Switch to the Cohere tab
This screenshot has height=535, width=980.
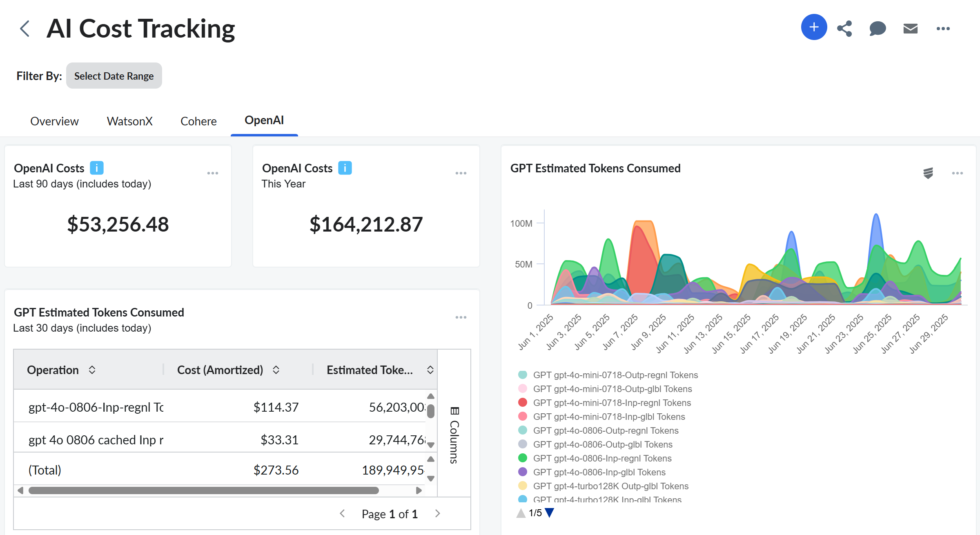click(198, 121)
